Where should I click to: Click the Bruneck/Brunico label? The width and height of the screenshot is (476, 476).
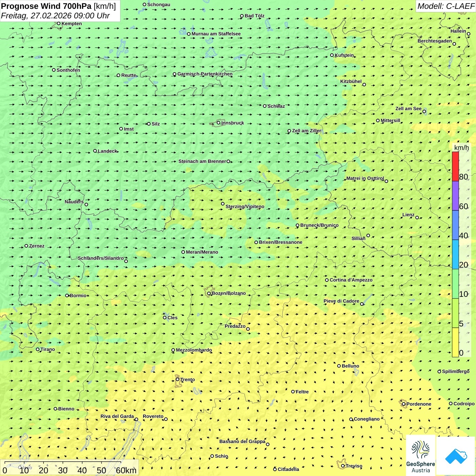319,225
